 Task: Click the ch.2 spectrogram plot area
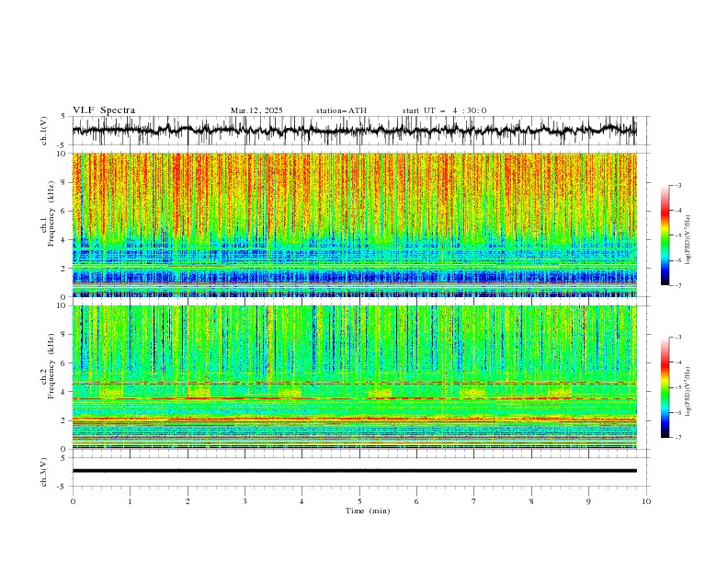(355, 377)
